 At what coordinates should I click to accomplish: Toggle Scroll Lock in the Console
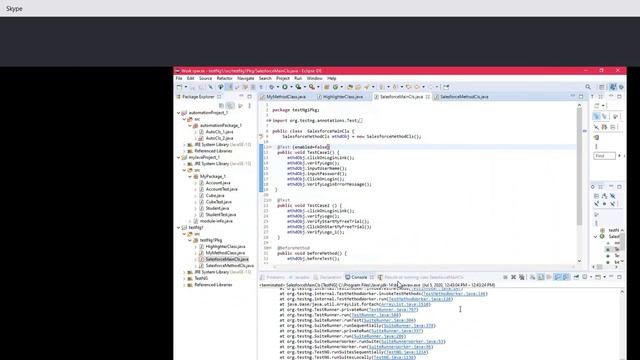click(541, 277)
